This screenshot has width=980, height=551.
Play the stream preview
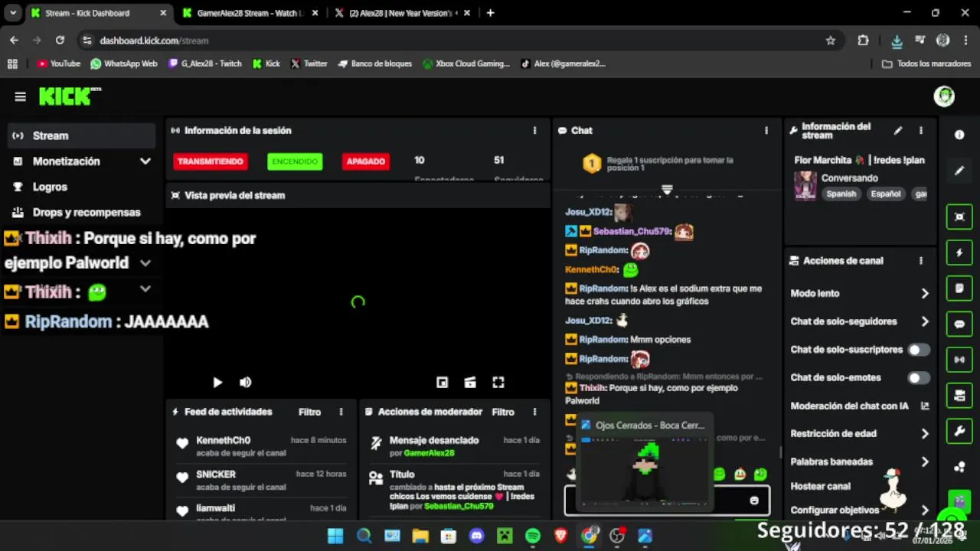pyautogui.click(x=217, y=383)
